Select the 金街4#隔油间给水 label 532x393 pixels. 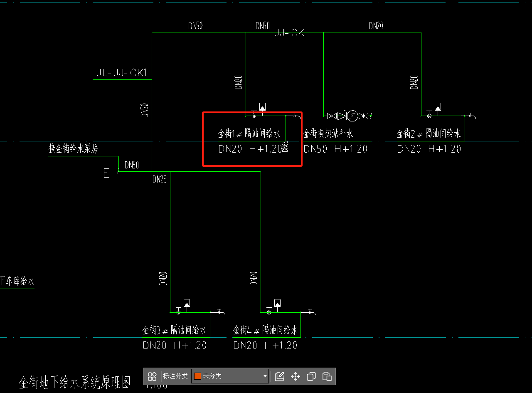coord(265,330)
